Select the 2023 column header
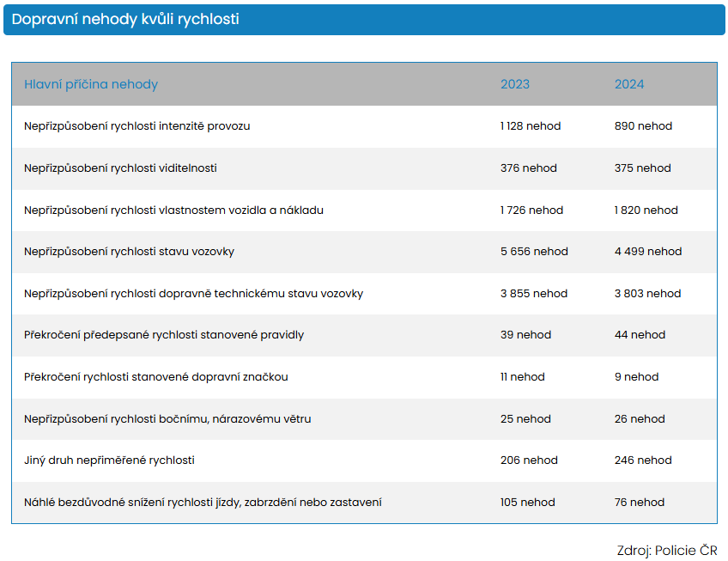Screen dimensions: 728x561 [x=515, y=84]
